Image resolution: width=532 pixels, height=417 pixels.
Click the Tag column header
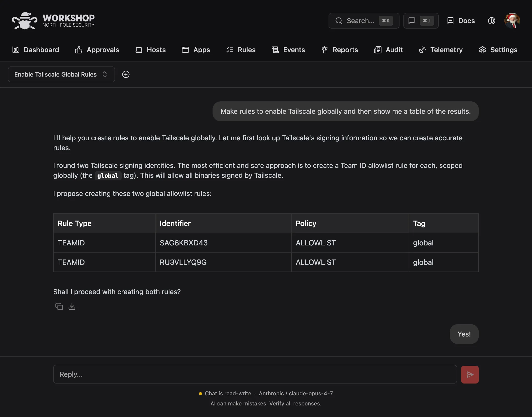(444, 223)
